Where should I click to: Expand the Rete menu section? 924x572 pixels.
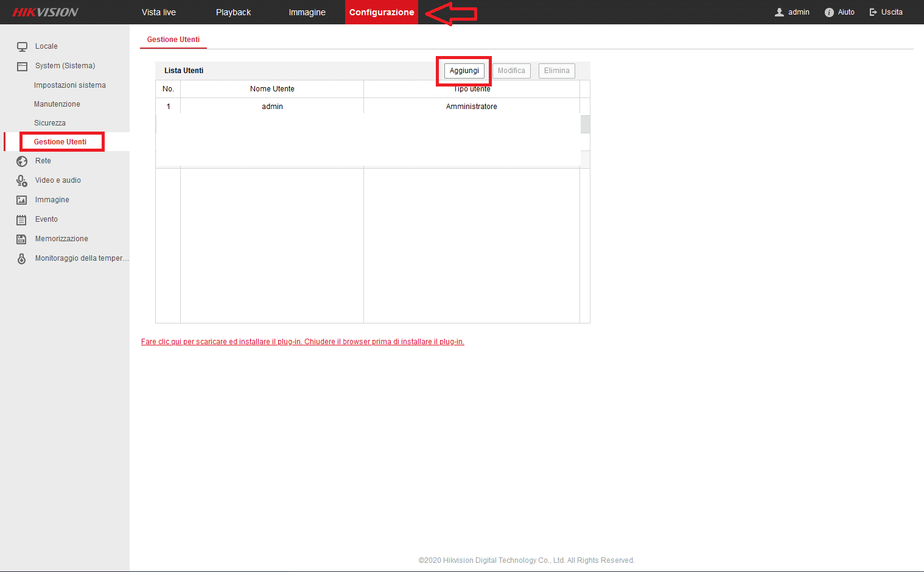[x=43, y=161]
